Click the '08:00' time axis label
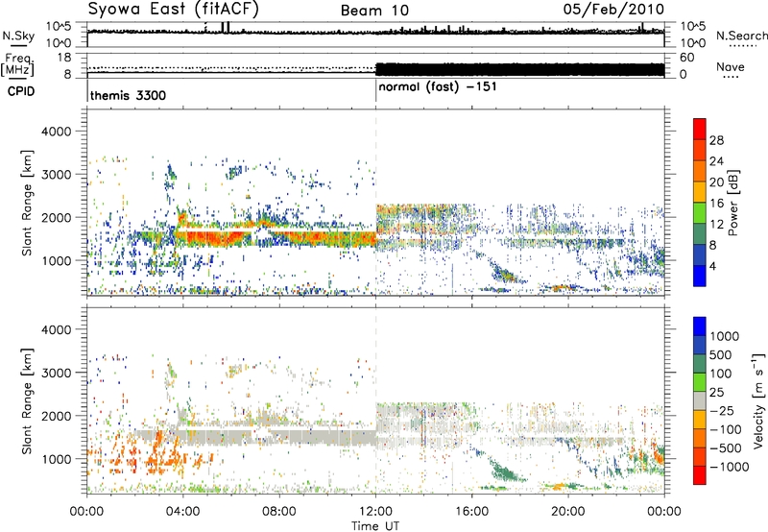This screenshot has width=768, height=532. click(x=279, y=512)
